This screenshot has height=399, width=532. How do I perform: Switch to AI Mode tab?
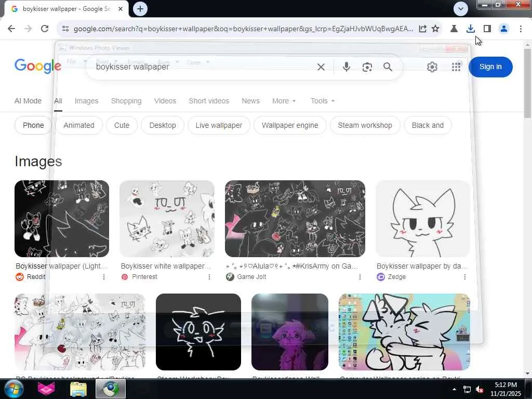click(28, 101)
